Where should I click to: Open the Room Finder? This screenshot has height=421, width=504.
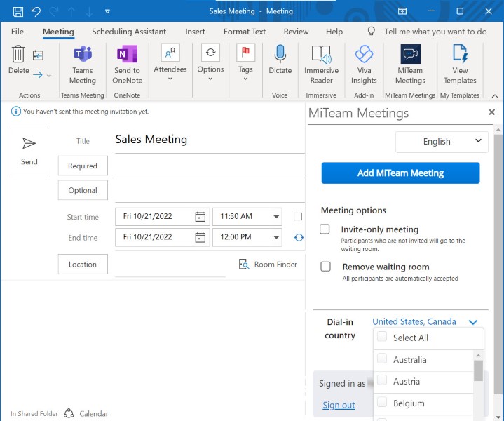pos(268,265)
